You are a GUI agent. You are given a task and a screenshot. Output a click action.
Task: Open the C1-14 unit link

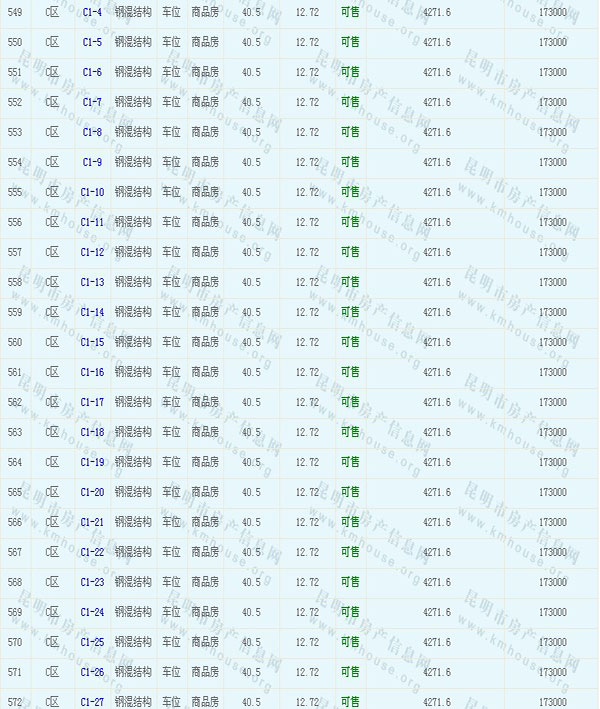92,312
